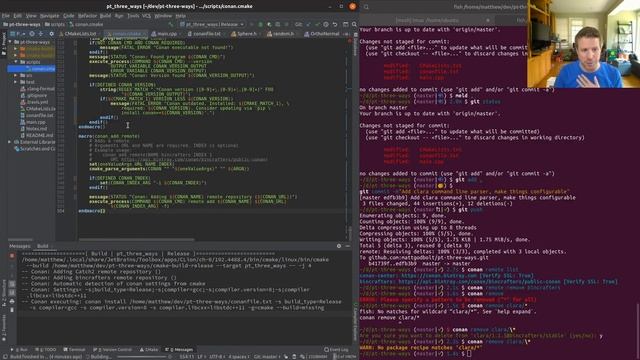Open the View menu
This screenshot has width=640, height=360.
pos(31,16)
